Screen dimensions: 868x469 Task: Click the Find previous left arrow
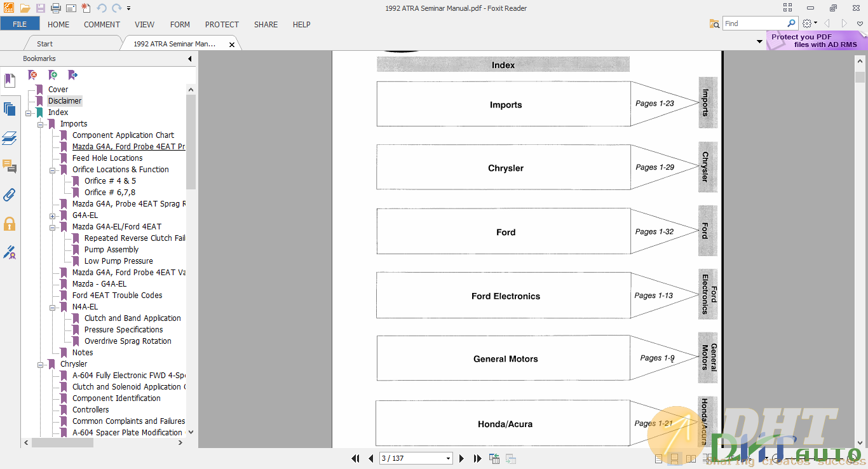[x=827, y=24]
